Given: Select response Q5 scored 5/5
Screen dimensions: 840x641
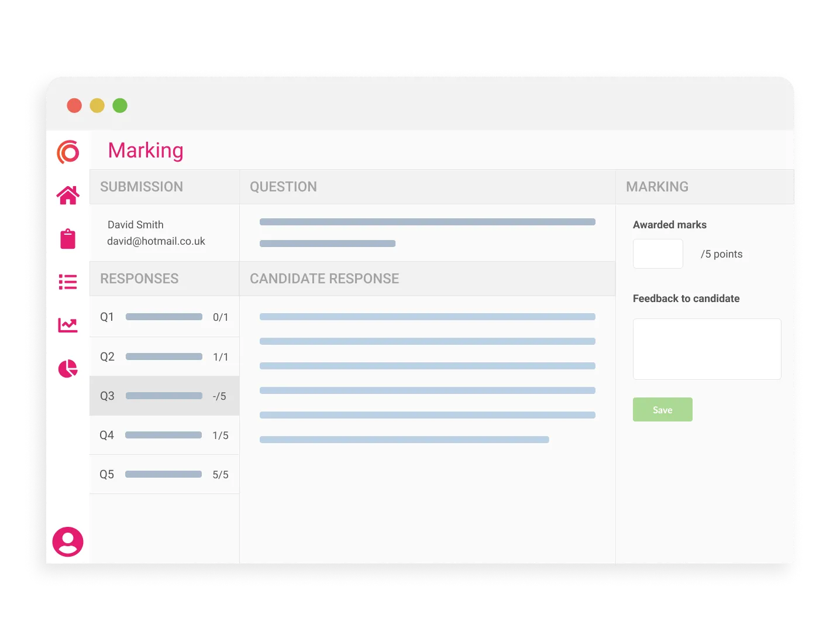Looking at the screenshot, I should point(164,474).
